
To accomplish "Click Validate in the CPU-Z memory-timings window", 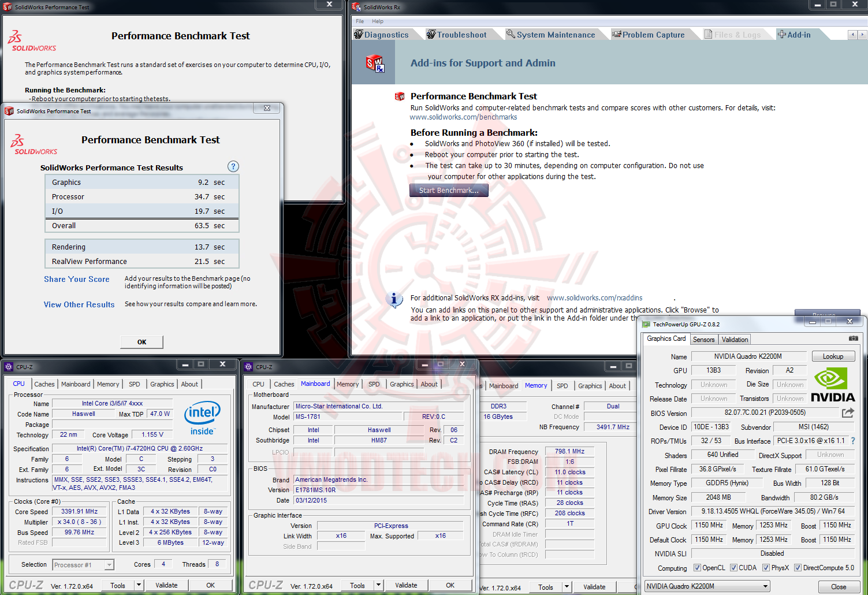I will tap(594, 587).
